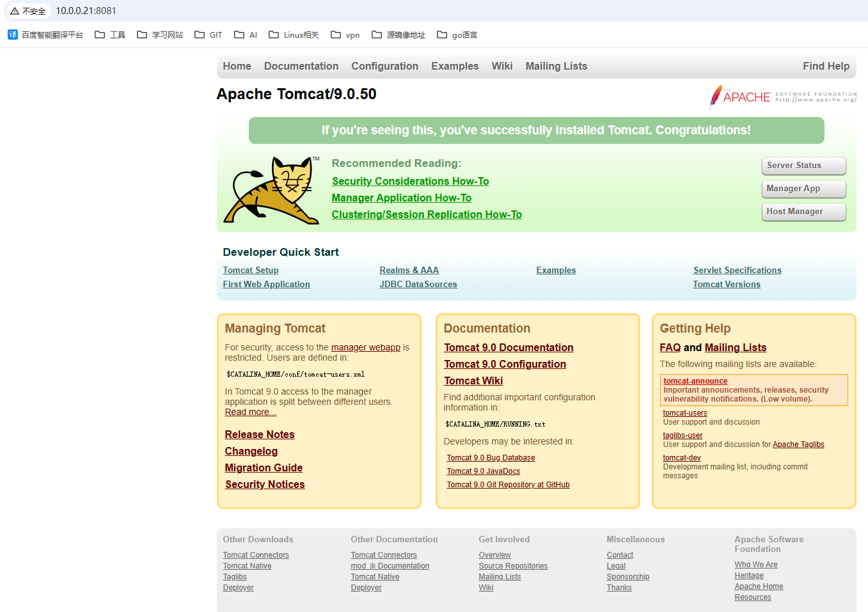
Task: Open the GIT bookmark folder
Action: [209, 35]
